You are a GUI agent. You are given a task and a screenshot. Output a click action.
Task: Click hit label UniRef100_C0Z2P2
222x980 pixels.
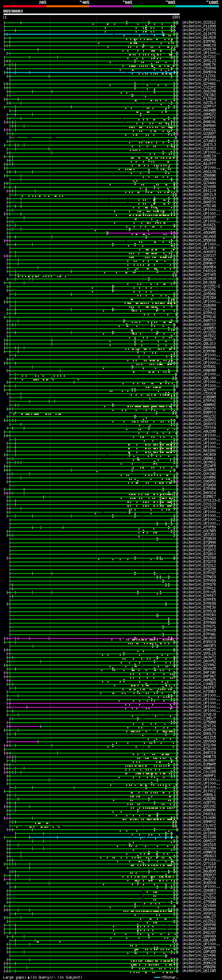[x=199, y=88]
